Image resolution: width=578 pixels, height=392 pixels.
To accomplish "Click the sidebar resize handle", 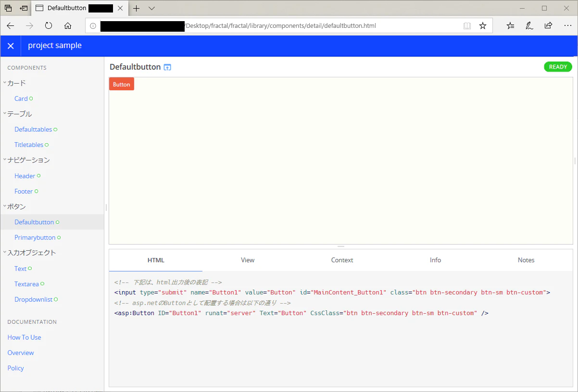I will coord(106,207).
